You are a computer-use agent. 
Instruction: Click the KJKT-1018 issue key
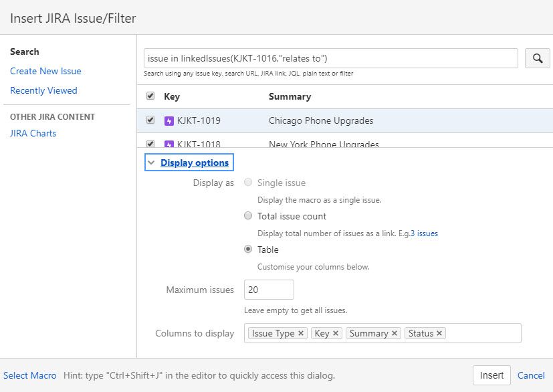199,144
